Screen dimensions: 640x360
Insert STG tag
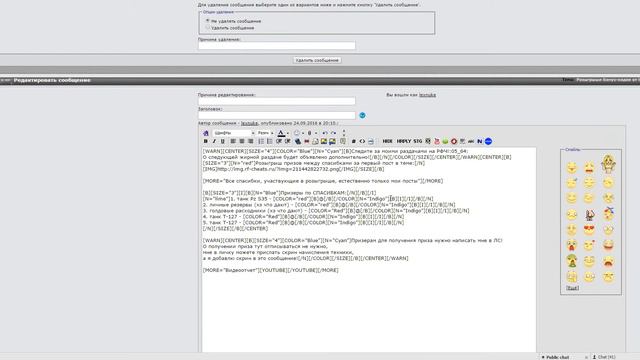click(418, 141)
